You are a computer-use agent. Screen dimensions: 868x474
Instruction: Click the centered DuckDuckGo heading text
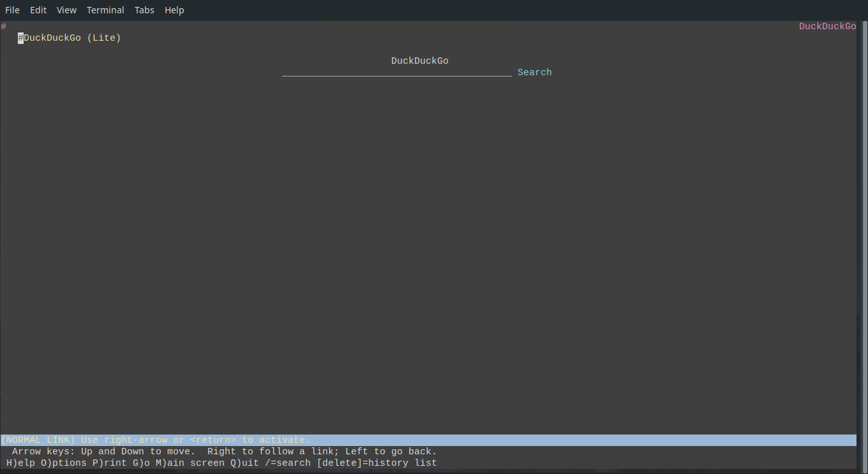(x=420, y=61)
